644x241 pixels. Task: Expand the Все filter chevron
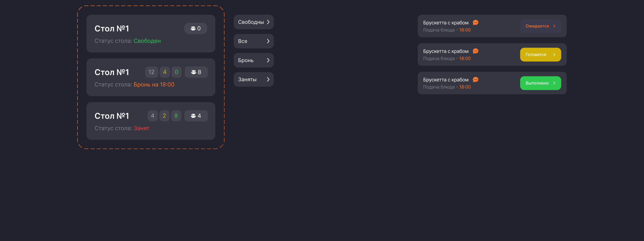coord(268,41)
